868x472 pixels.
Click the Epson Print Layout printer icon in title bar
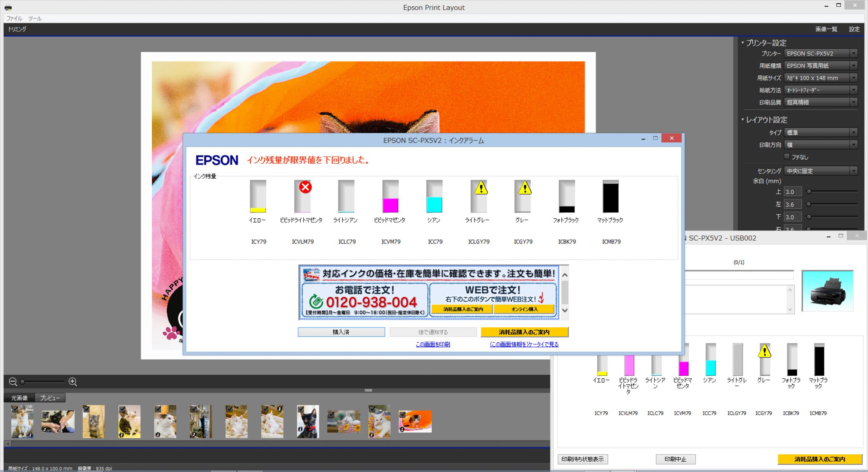pyautogui.click(x=8, y=7)
